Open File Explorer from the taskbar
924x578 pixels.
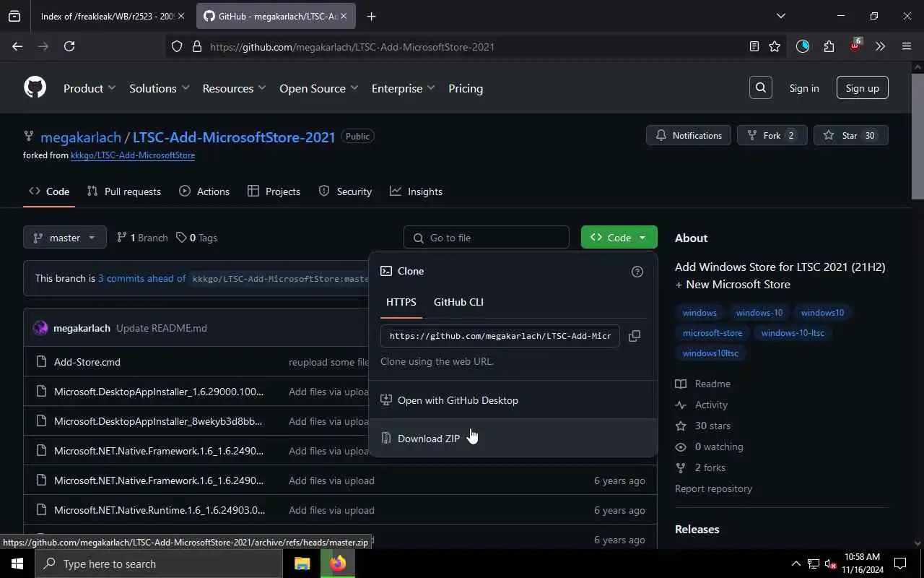coord(302,564)
